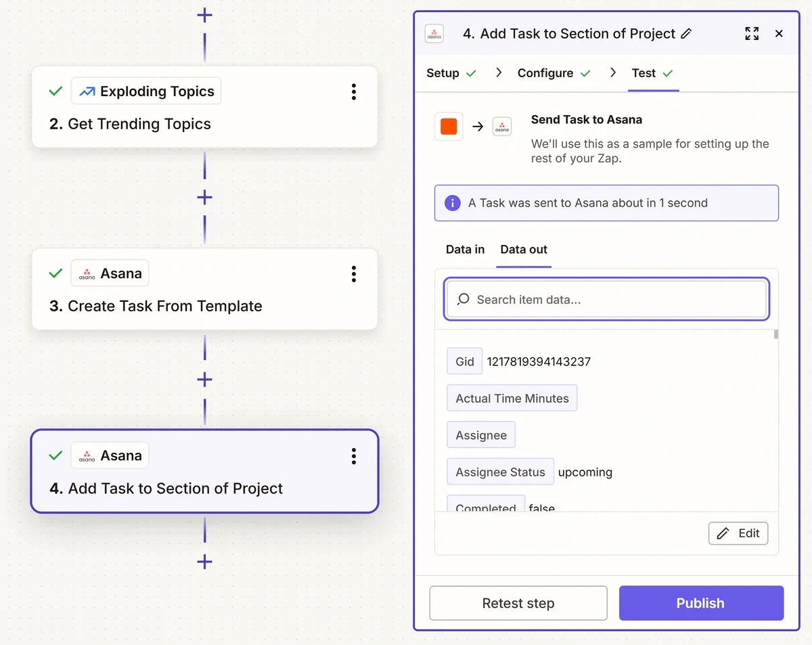The height and width of the screenshot is (645, 812).
Task: Click the Completed field label
Action: (486, 505)
